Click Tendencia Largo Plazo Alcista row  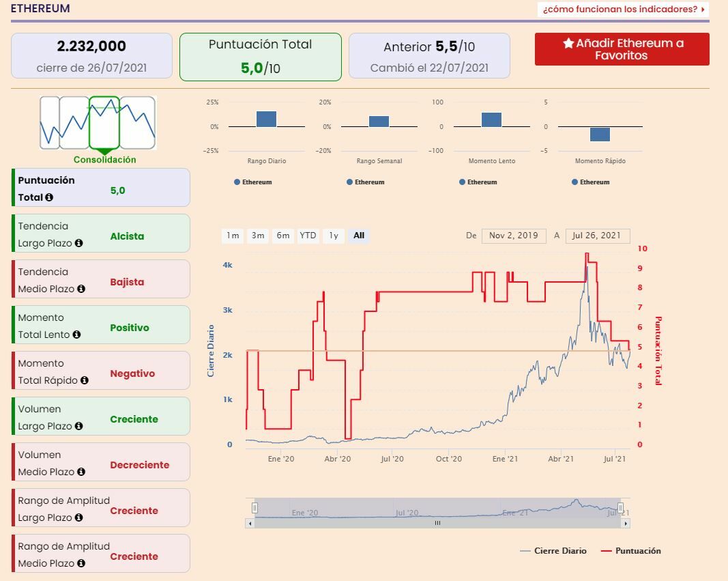101,233
